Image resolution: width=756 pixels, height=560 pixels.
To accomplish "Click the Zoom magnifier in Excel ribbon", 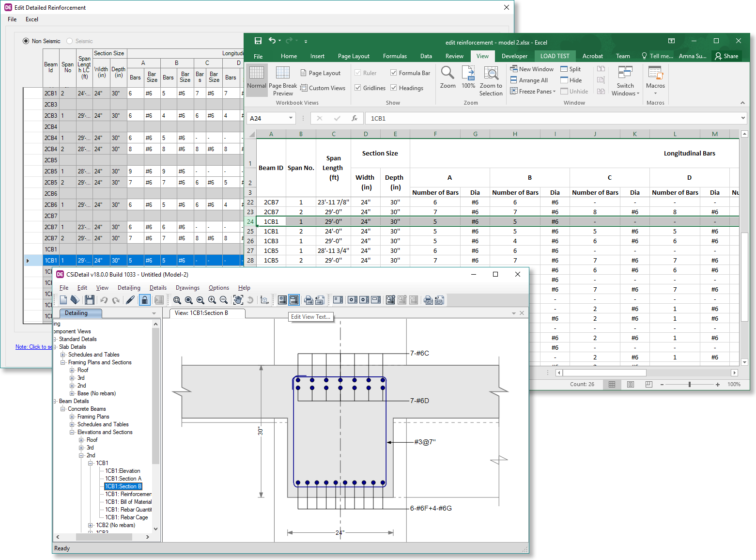I will [447, 78].
